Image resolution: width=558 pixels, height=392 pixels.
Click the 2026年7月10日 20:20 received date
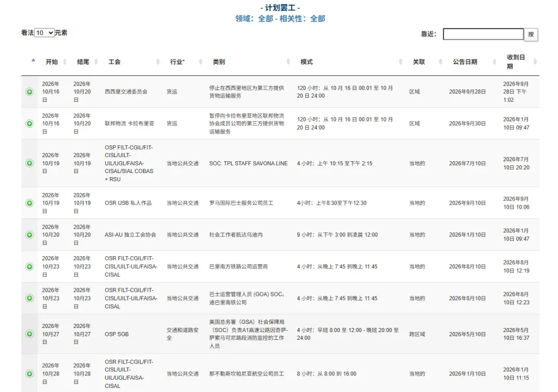pos(516,163)
